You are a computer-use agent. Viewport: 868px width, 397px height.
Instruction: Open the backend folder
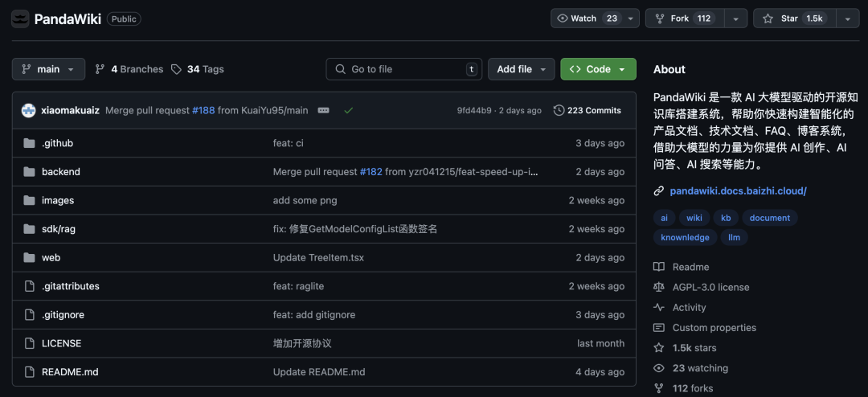[x=61, y=172]
